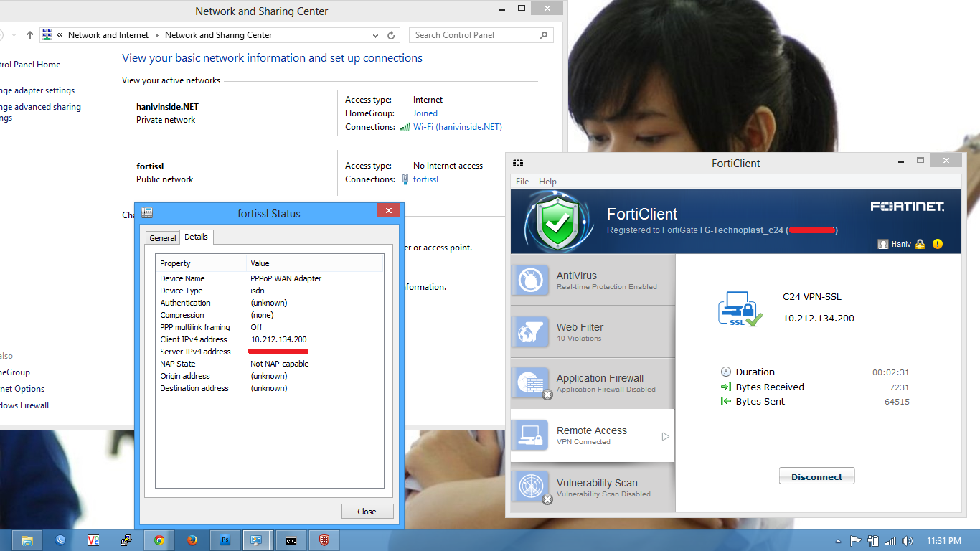Image resolution: width=980 pixels, height=551 pixels.
Task: Open Google Chrome from the taskbar
Action: pos(159,540)
